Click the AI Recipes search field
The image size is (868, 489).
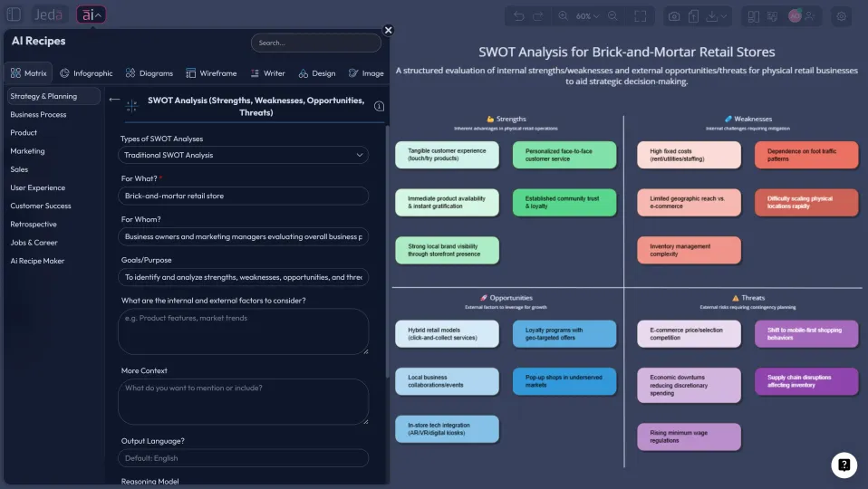315,43
